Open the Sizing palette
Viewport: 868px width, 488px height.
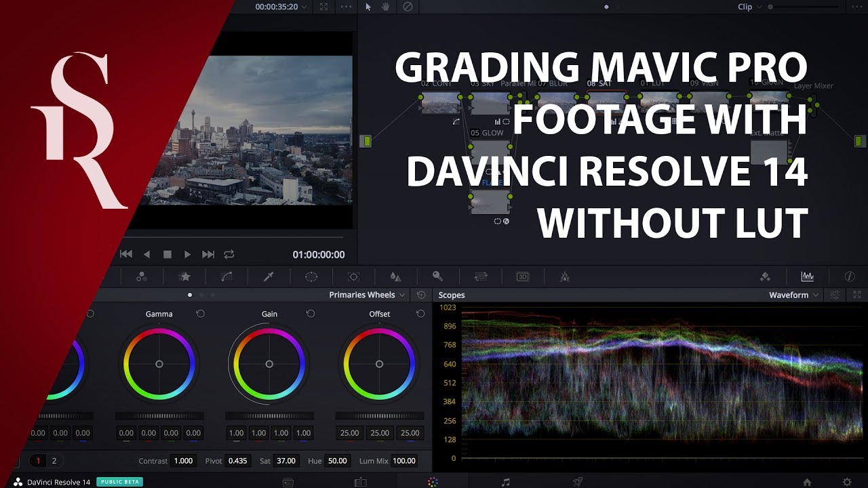[480, 277]
